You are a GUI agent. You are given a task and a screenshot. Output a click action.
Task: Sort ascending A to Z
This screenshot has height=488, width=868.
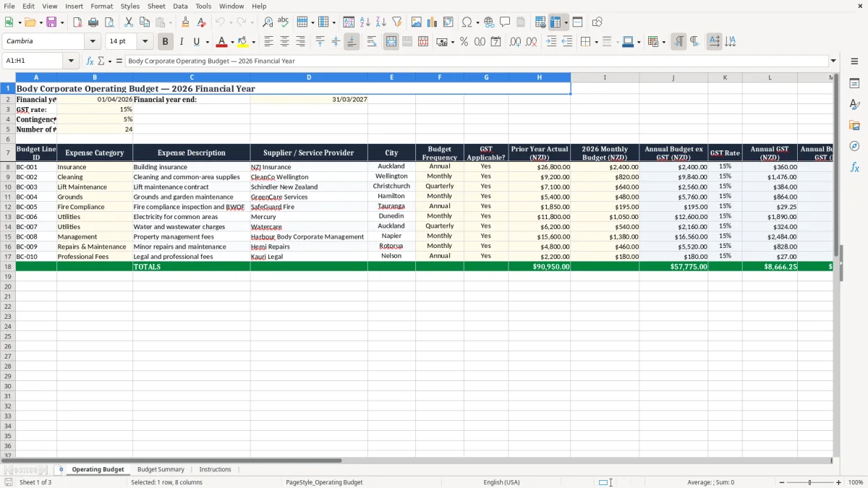tap(365, 22)
